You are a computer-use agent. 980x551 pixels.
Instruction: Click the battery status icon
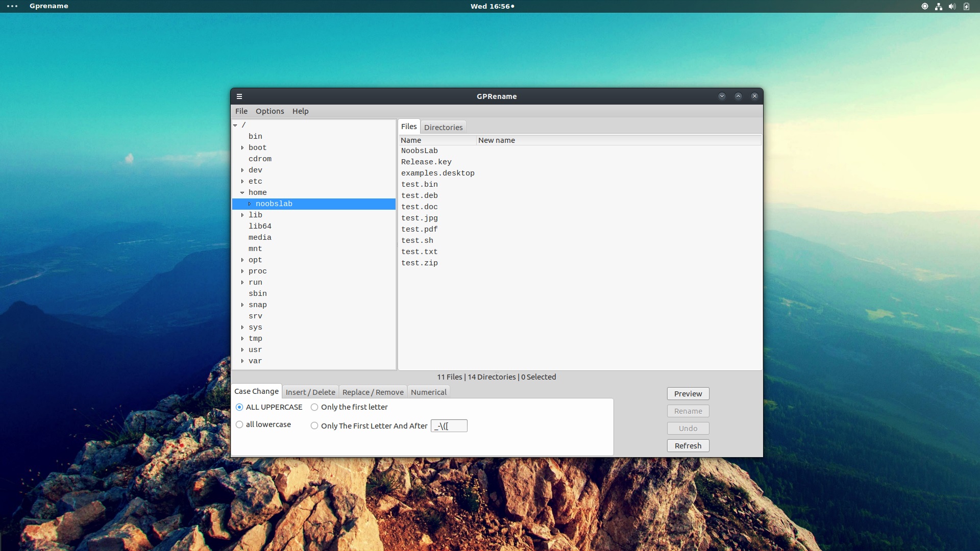(967, 6)
